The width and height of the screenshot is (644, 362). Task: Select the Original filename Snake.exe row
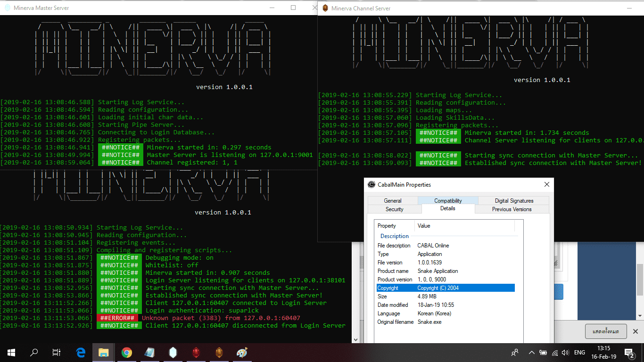pos(446,322)
